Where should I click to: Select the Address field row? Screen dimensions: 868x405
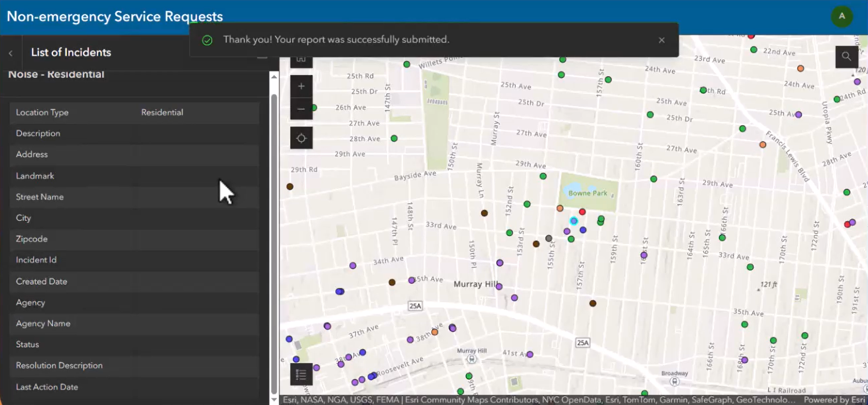pos(134,154)
